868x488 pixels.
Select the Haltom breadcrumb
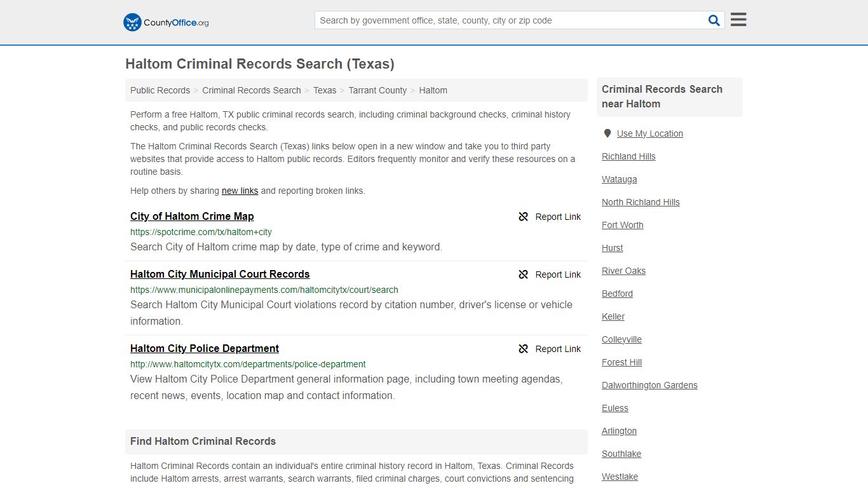[433, 90]
